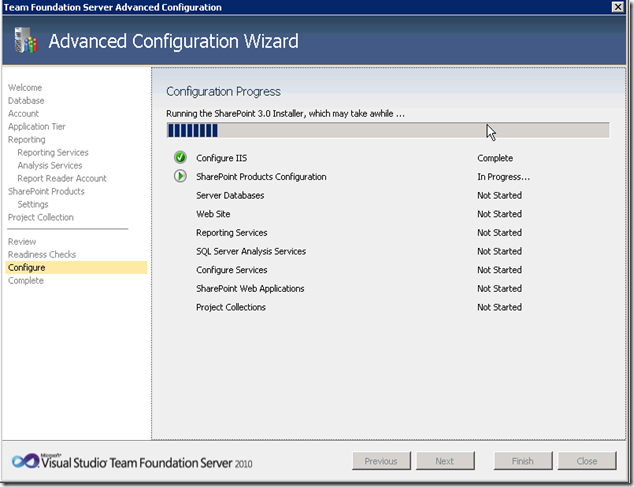This screenshot has height=487, width=634.
Task: Select the Reporting step in sidebar
Action: point(27,140)
